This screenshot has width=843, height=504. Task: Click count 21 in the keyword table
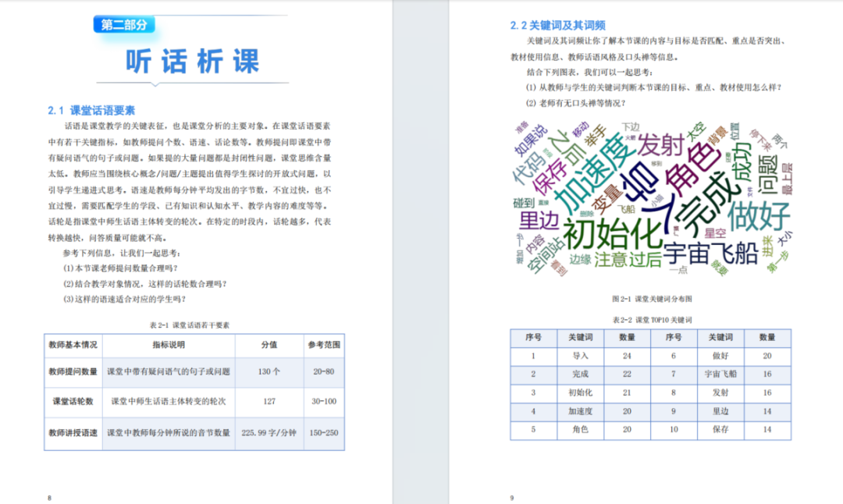coord(627,392)
